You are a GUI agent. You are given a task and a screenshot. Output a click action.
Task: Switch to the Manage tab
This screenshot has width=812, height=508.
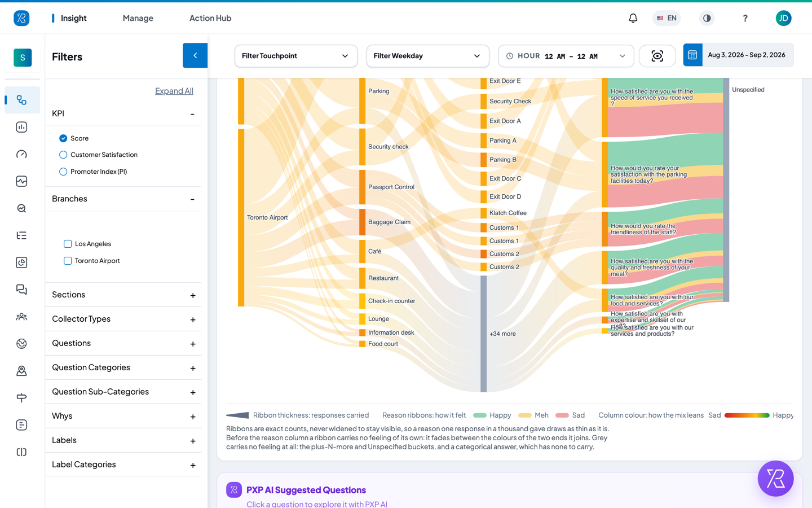(x=138, y=18)
